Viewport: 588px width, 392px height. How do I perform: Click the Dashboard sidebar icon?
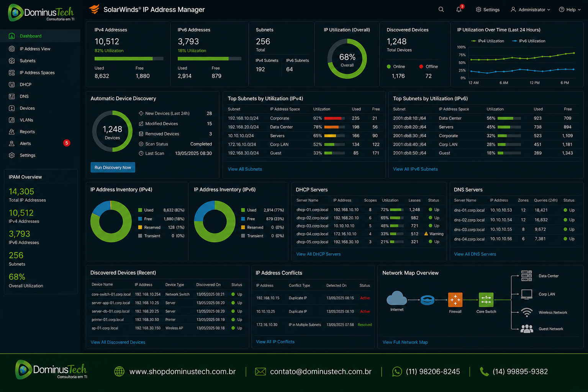pos(12,36)
